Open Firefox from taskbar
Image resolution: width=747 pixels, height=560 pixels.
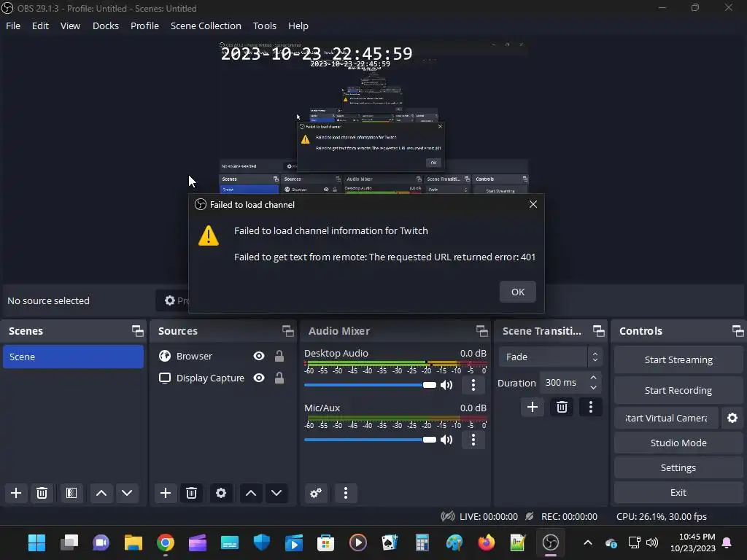tap(487, 542)
